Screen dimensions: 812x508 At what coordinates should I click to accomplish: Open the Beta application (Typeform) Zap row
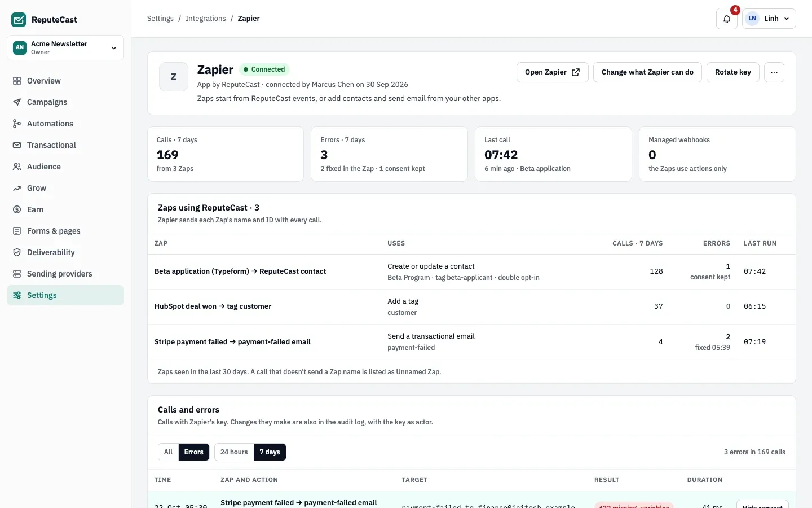(471, 271)
